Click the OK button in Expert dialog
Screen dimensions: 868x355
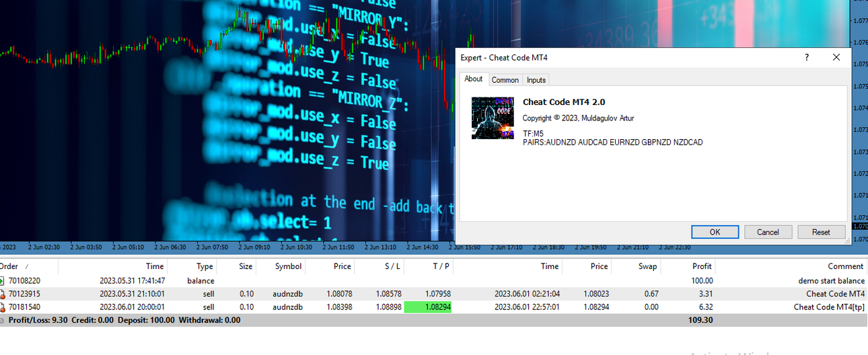click(x=715, y=232)
